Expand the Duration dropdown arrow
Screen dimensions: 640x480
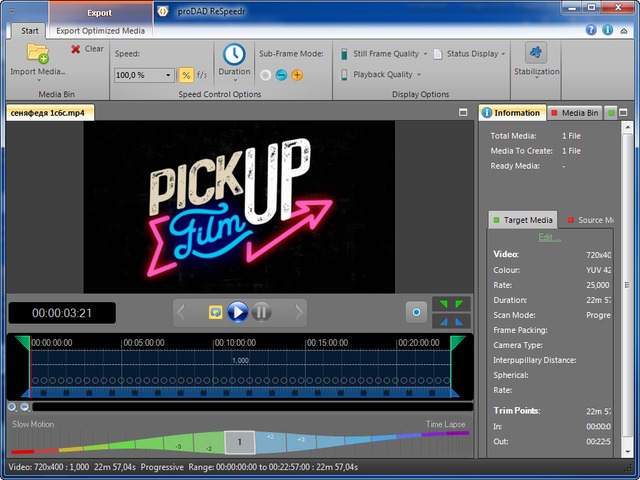click(235, 80)
